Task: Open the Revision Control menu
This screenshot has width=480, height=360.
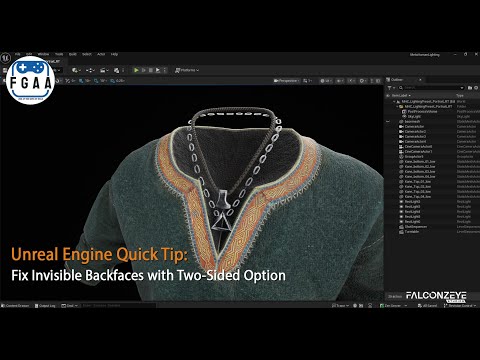Action: click(x=460, y=305)
